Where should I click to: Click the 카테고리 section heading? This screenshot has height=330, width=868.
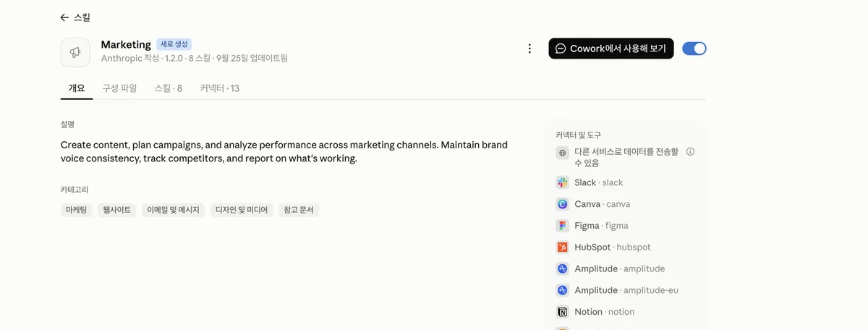click(x=75, y=190)
